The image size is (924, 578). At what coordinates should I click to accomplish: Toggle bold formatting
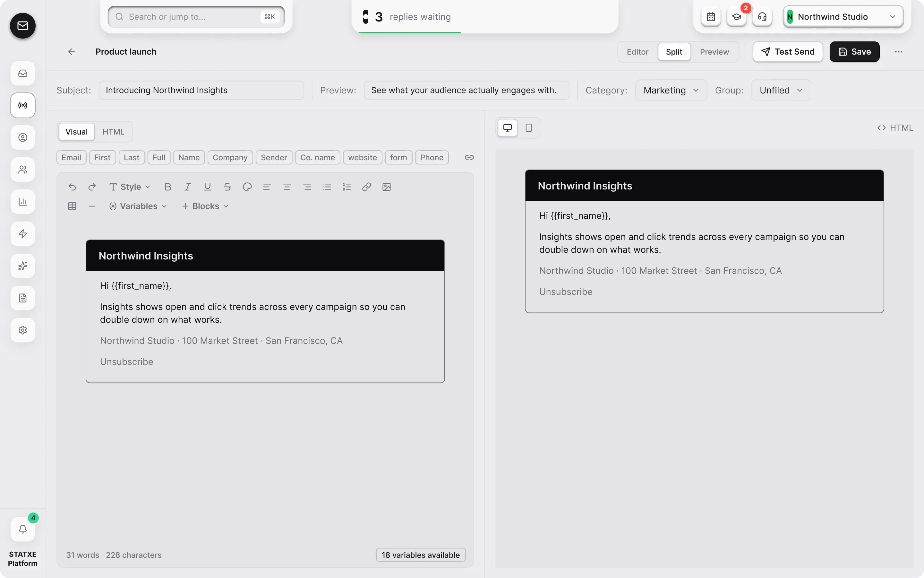coord(167,187)
